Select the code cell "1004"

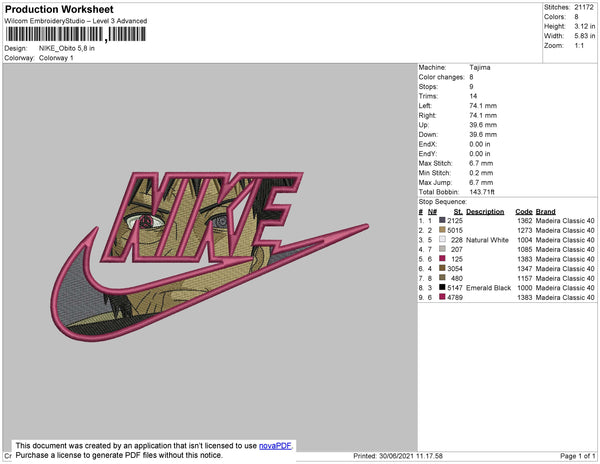(x=524, y=240)
